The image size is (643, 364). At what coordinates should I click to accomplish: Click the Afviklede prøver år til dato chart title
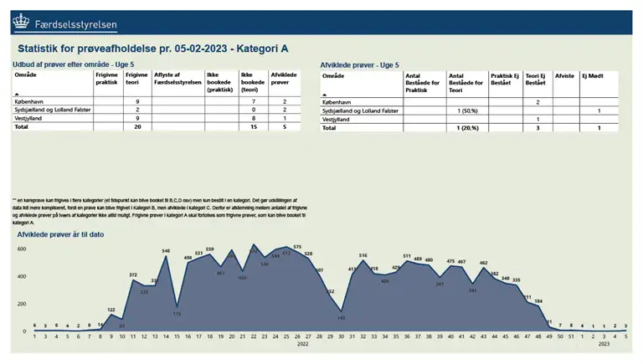[61, 233]
